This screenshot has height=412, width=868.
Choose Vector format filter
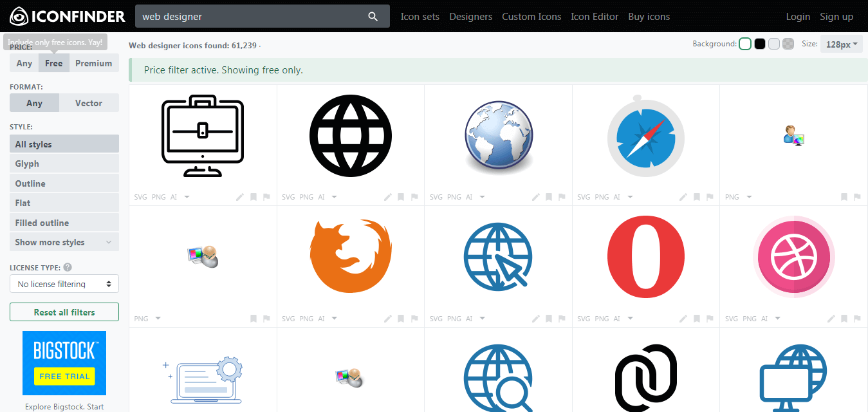coord(89,103)
